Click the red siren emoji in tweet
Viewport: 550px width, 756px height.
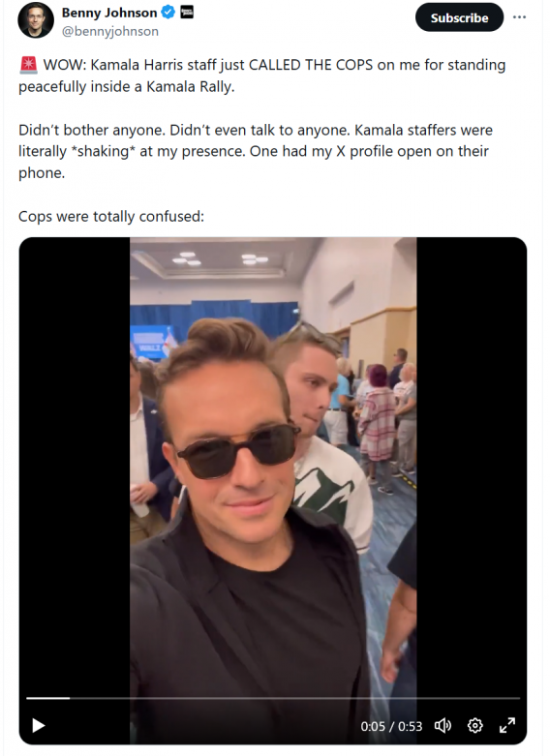[x=28, y=65]
